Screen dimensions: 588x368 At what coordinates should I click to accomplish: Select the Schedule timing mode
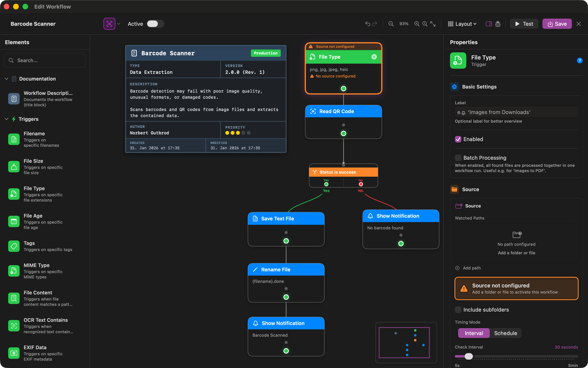[x=505, y=333]
